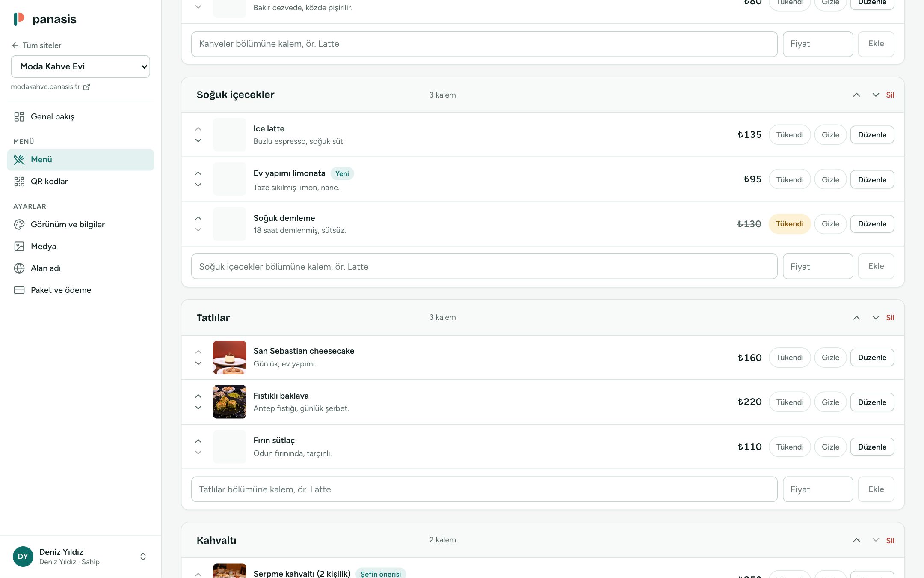
Task: Open San Sebastian cheesecake thumbnail
Action: pyautogui.click(x=229, y=358)
